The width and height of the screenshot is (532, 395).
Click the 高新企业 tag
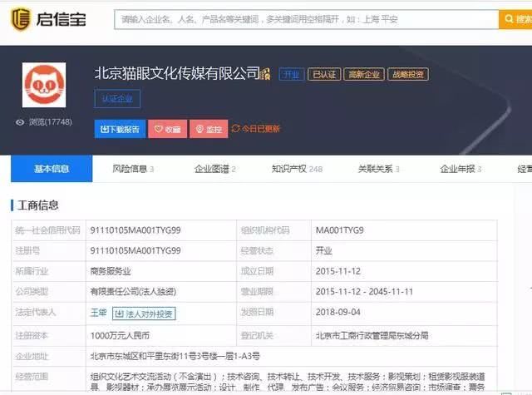click(364, 74)
